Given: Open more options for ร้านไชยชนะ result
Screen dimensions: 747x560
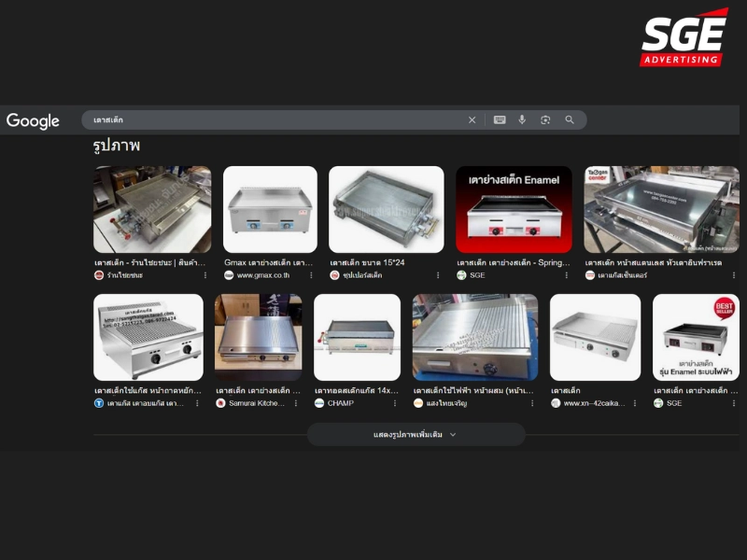Looking at the screenshot, I should 205,275.
